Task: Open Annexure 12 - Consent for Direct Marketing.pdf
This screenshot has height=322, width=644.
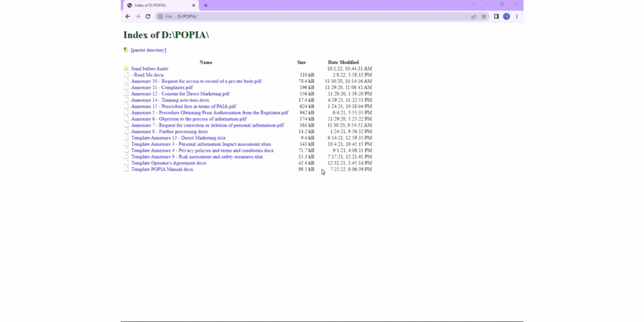Action: point(180,94)
